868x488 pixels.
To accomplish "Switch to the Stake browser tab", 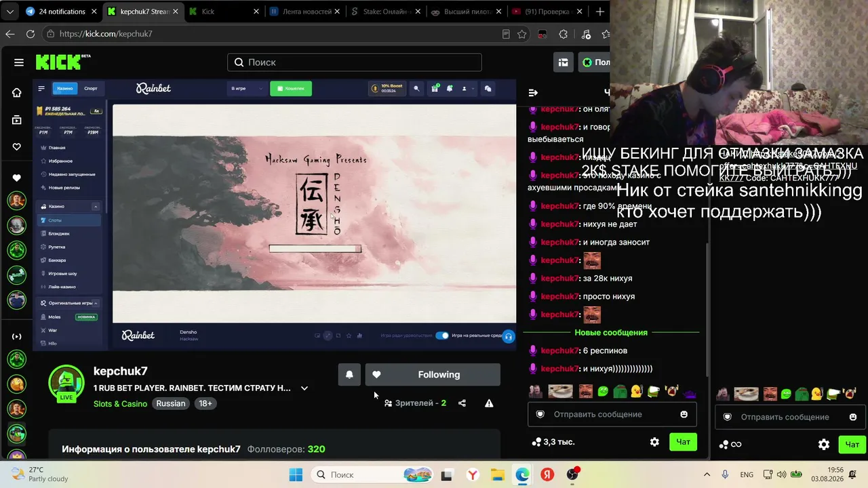I will (386, 12).
